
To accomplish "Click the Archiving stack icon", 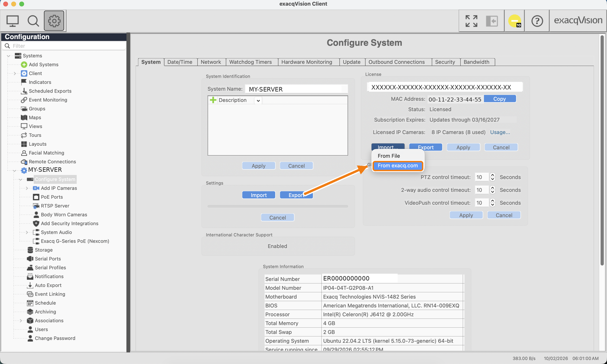I will pyautogui.click(x=30, y=312).
